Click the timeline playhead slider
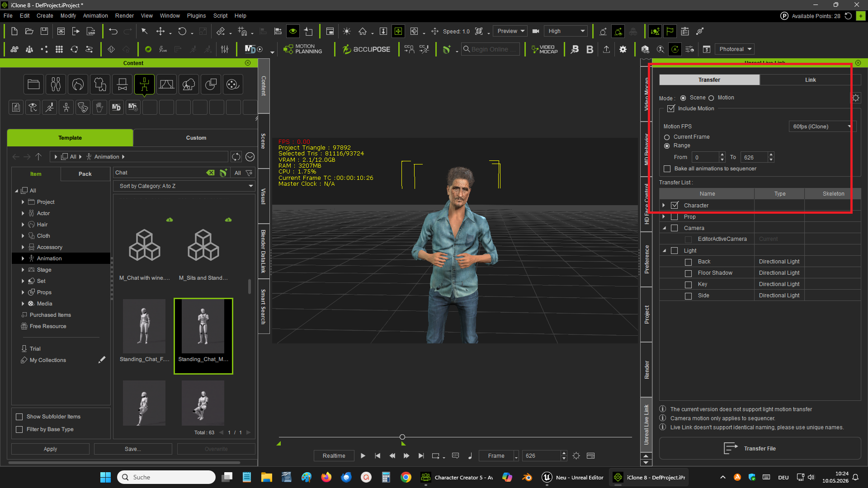 402,437
